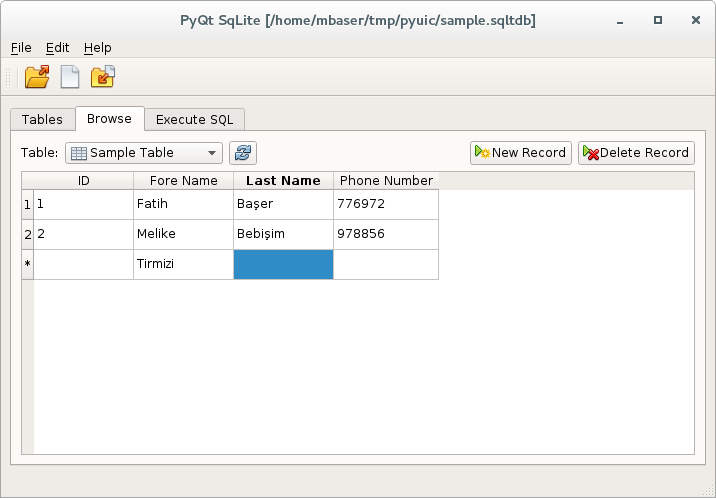Viewport: 716px width, 498px height.
Task: Open the Edit menu
Action: pyautogui.click(x=58, y=47)
